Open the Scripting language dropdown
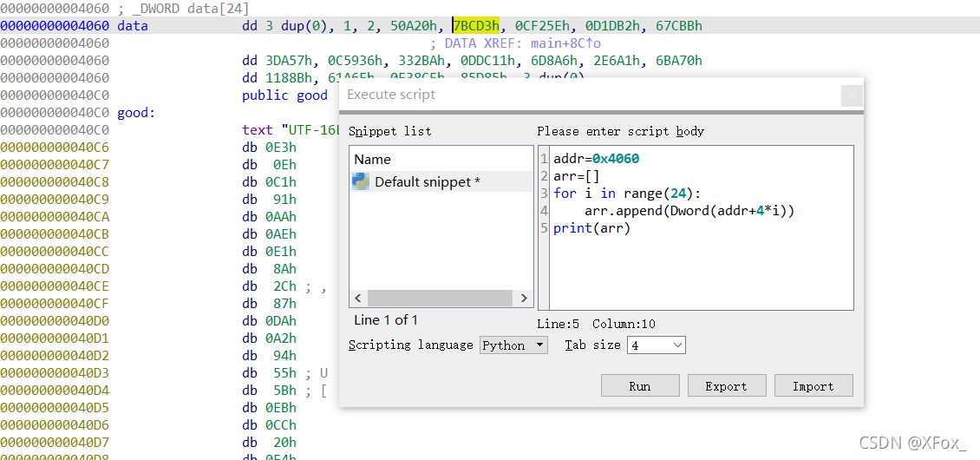 coord(513,345)
